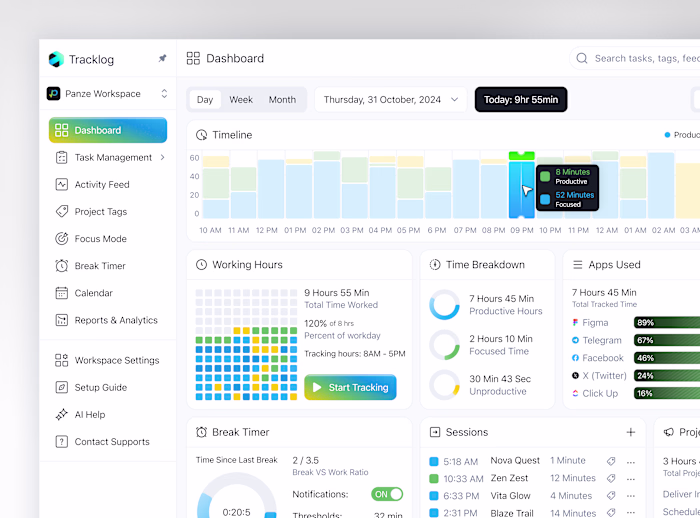Select the 12 PM timeline bar
Screen dimensions: 700x518
click(271, 189)
